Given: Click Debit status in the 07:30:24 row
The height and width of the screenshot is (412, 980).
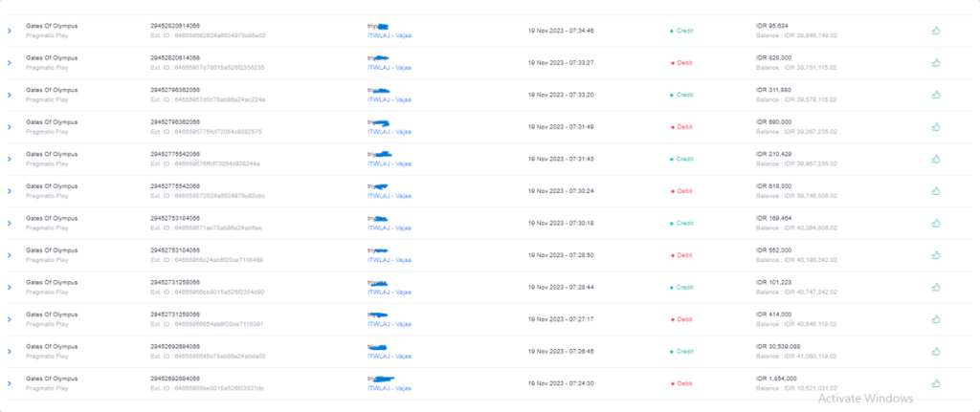Looking at the screenshot, I should pyautogui.click(x=684, y=191).
